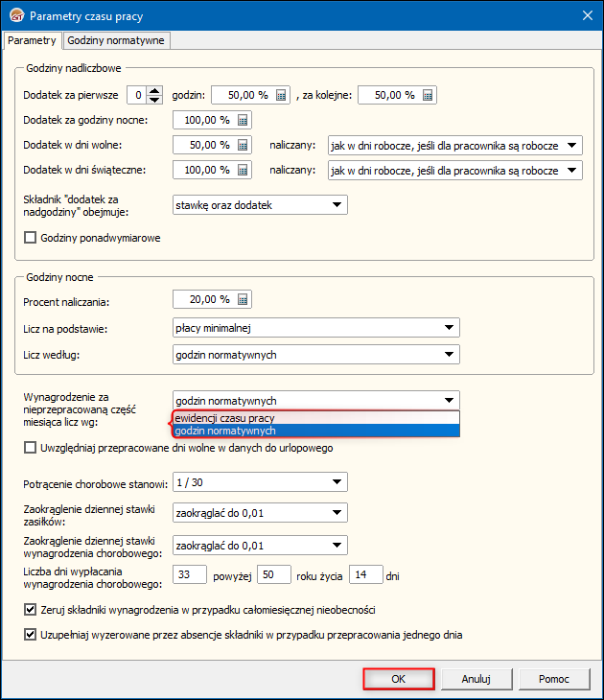604x700 pixels.
Task: Uncheck 'Zeruj składniki wynagrodzenia' checkbox
Action: 30,609
